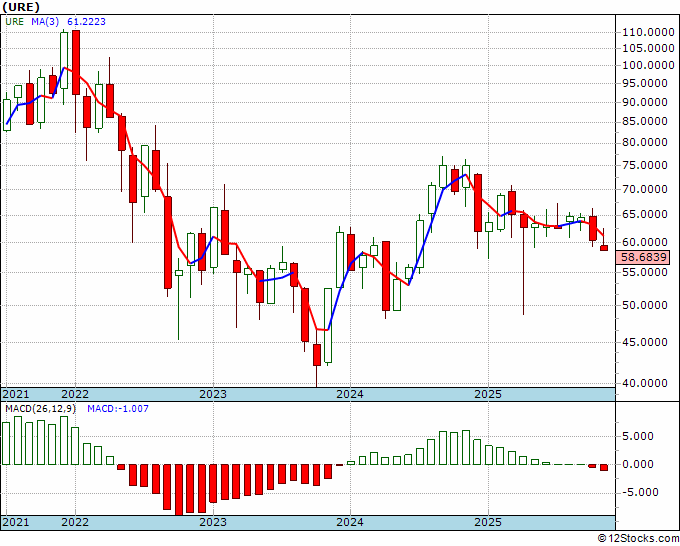Click the 2022 label on price time axis
This screenshot has width=680, height=546.
coord(75,395)
